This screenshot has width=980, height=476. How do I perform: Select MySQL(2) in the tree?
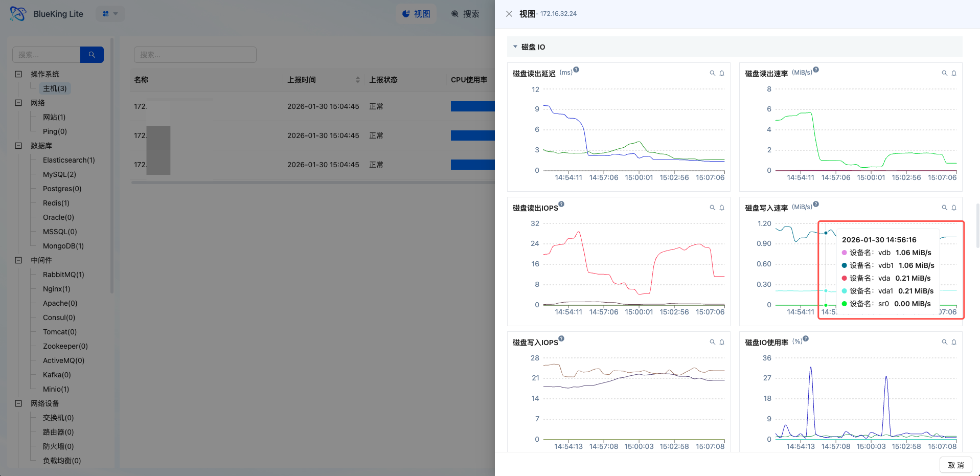pyautogui.click(x=59, y=174)
